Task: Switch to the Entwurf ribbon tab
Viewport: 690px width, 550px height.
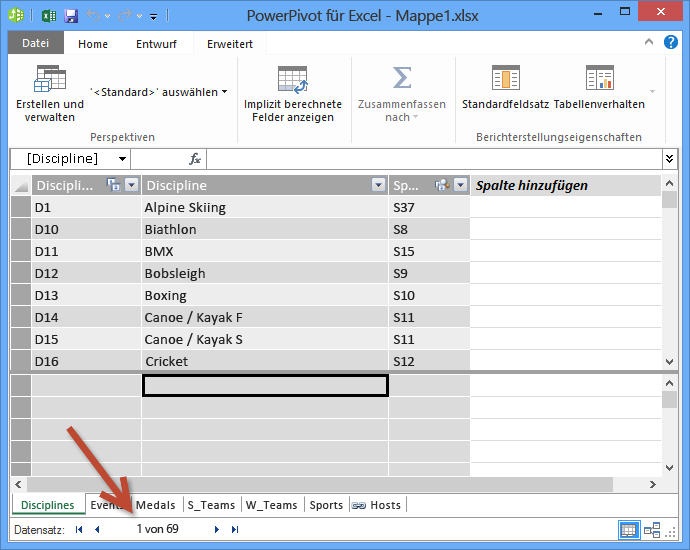Action: tap(156, 44)
